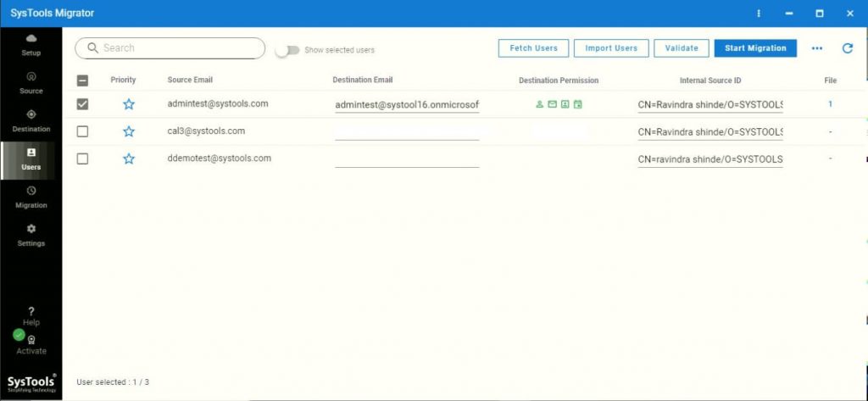Click Activate in the sidebar
868x401 pixels.
pyautogui.click(x=31, y=346)
